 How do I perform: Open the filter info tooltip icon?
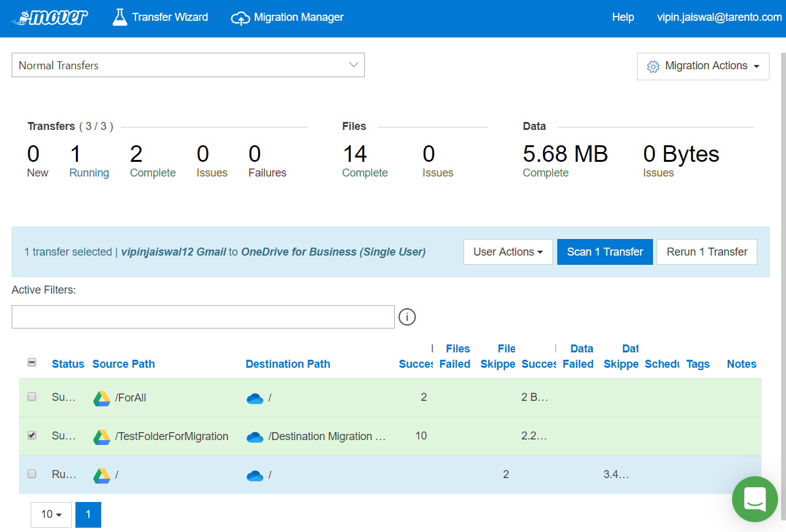(407, 317)
